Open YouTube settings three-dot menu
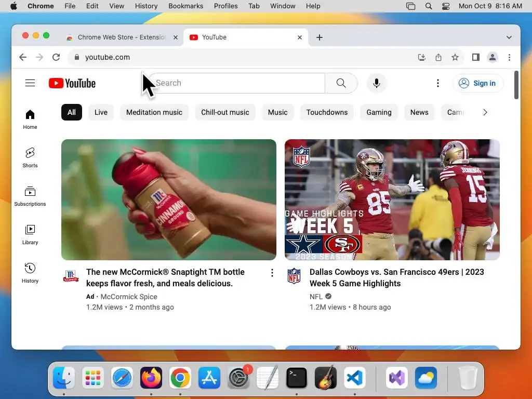532x399 pixels. point(437,83)
